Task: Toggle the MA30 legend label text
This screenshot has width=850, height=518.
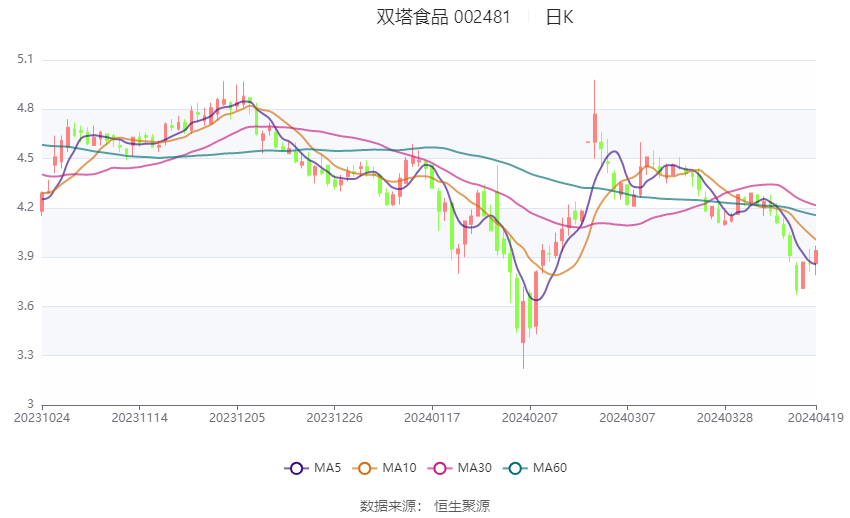Action: 474,468
